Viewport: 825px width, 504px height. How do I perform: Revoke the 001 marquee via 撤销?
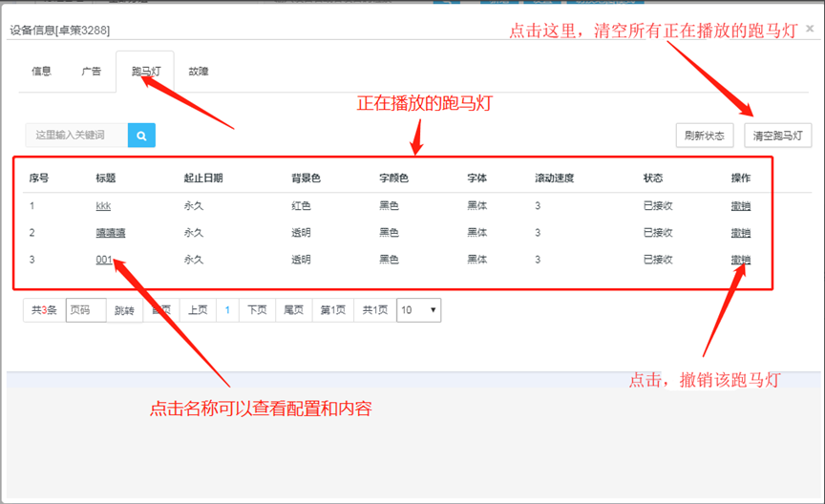[740, 260]
